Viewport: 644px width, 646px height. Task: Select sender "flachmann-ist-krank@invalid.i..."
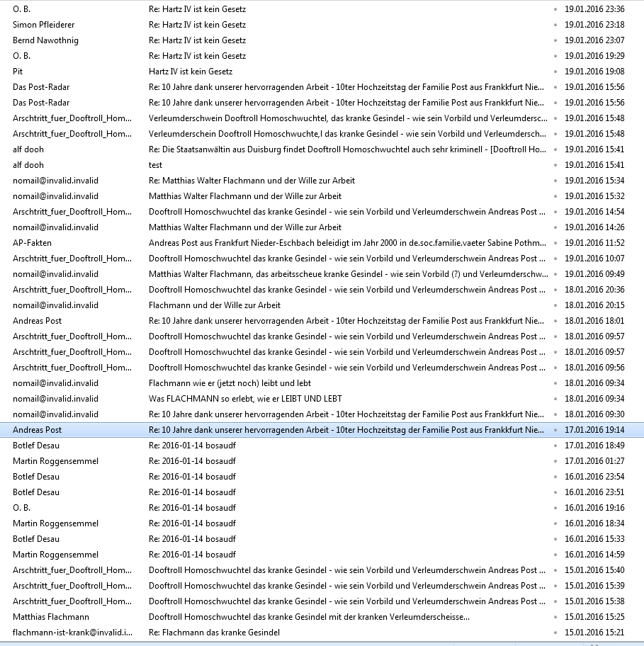pos(72,633)
